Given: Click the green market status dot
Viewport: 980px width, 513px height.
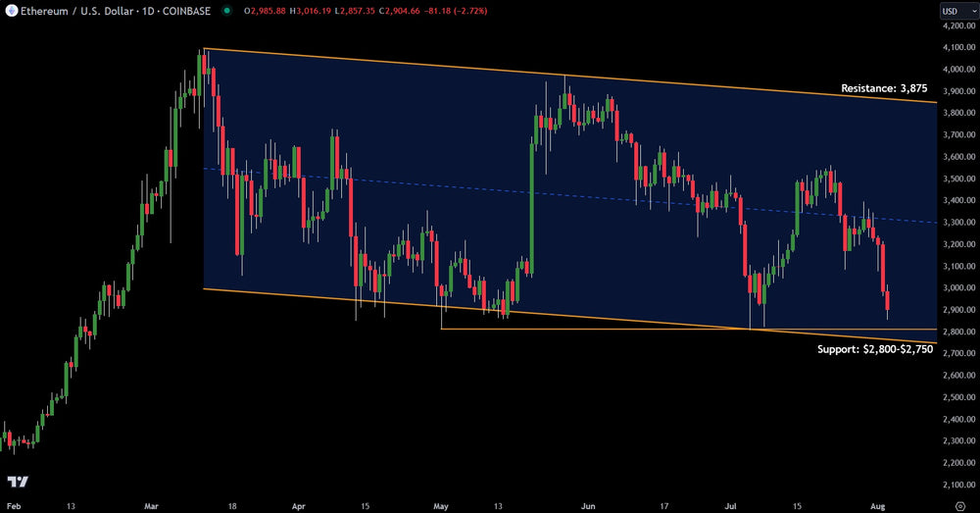Looking at the screenshot, I should (x=228, y=12).
